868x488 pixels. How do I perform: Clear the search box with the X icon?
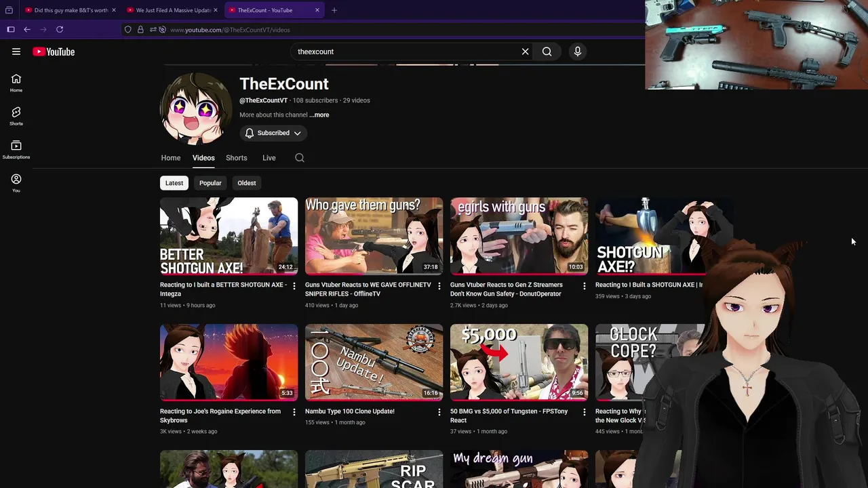pos(525,52)
